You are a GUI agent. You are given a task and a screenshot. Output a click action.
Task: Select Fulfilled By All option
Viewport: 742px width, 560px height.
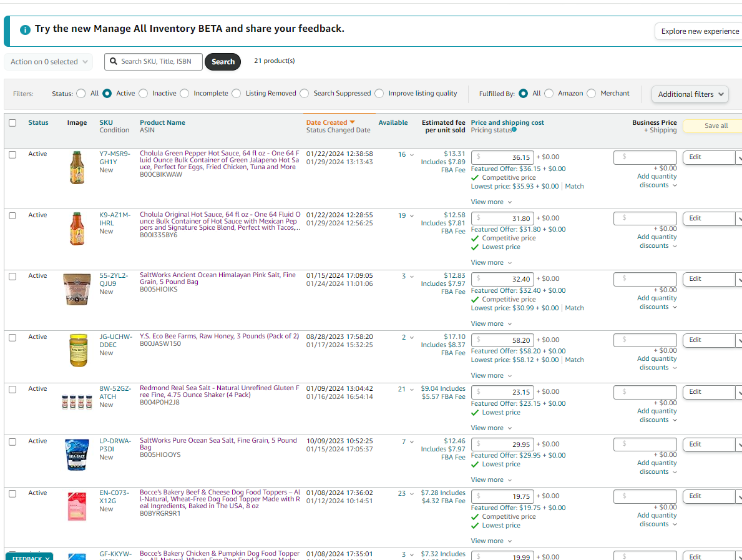coord(524,93)
